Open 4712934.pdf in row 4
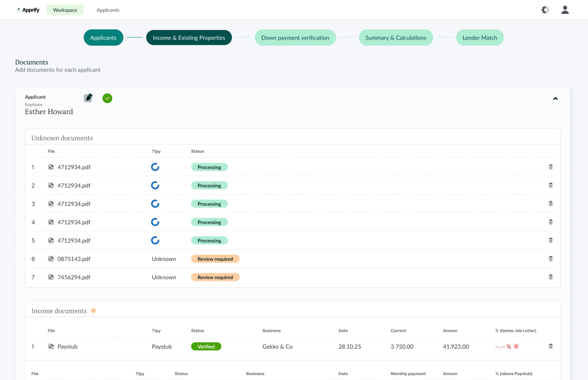 [74, 222]
